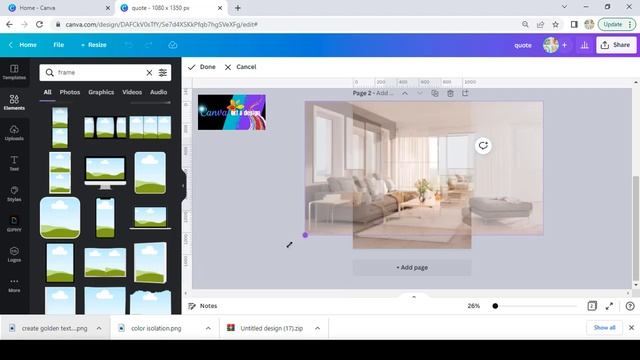Switch to the Graphics tab

(x=101, y=92)
